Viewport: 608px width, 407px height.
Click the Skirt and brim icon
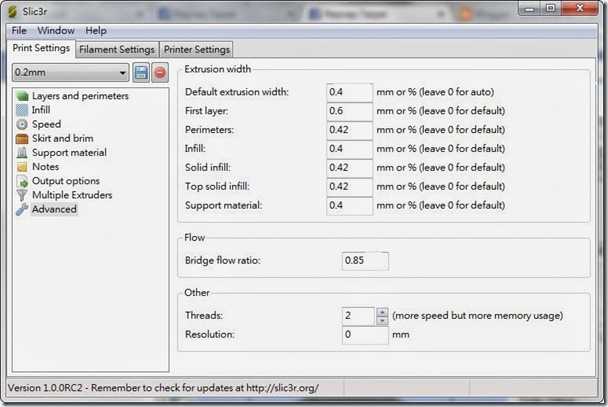22,138
